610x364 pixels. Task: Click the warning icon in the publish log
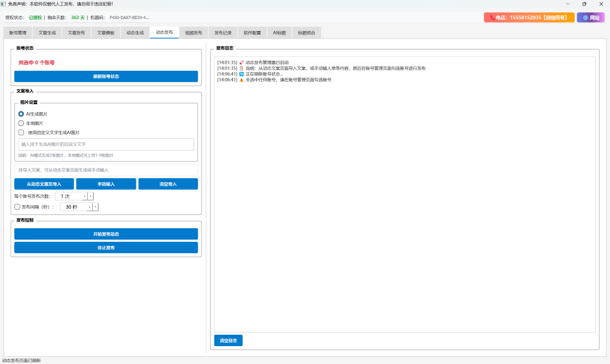(241, 79)
